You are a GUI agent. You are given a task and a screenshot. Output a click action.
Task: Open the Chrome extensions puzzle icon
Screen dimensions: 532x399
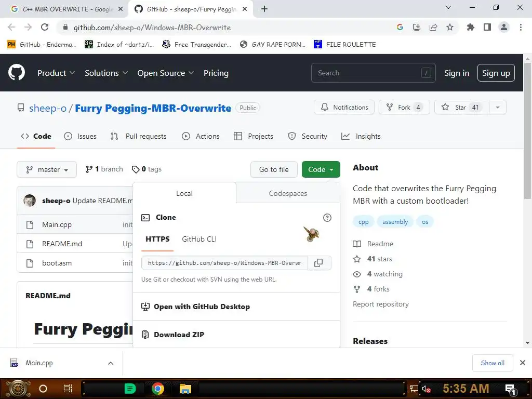point(471,28)
